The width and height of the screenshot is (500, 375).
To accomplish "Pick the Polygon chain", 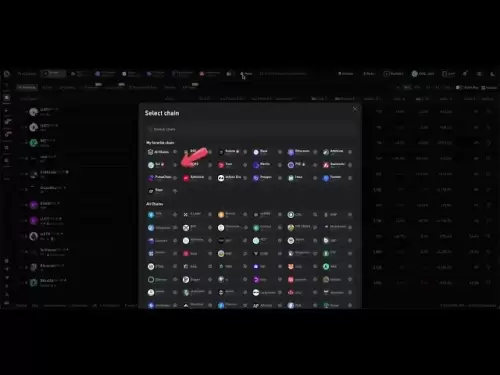I will (x=262, y=178).
